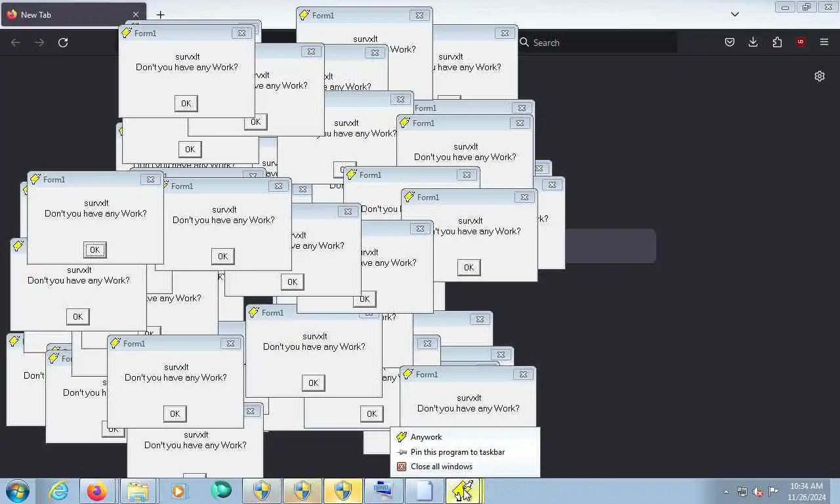Show hidden system tray icons
The image size is (840, 504).
coord(726,492)
